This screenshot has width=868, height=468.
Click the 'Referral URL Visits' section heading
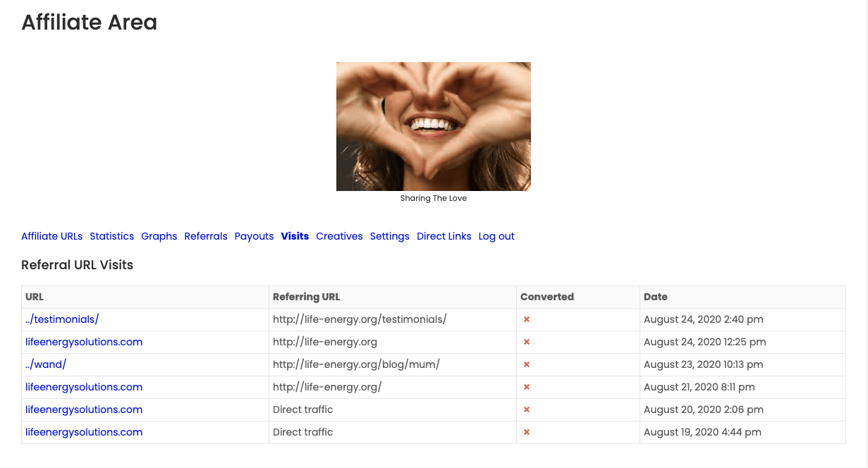tap(78, 265)
